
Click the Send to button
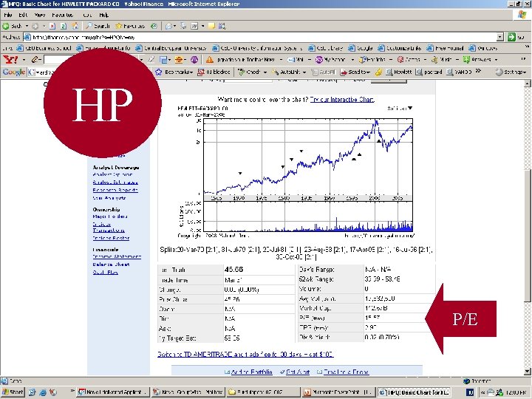[x=354, y=72]
